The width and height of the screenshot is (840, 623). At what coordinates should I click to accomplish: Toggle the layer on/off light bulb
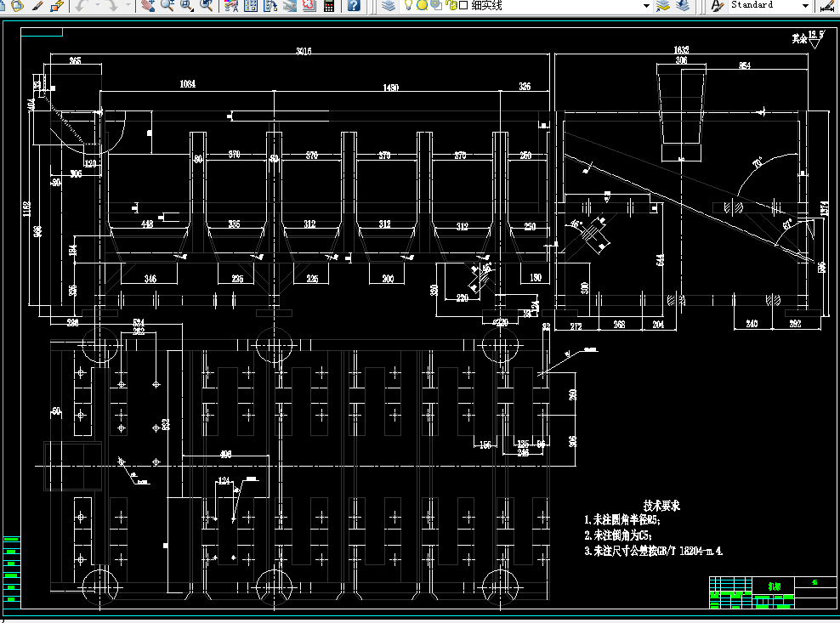[408, 5]
